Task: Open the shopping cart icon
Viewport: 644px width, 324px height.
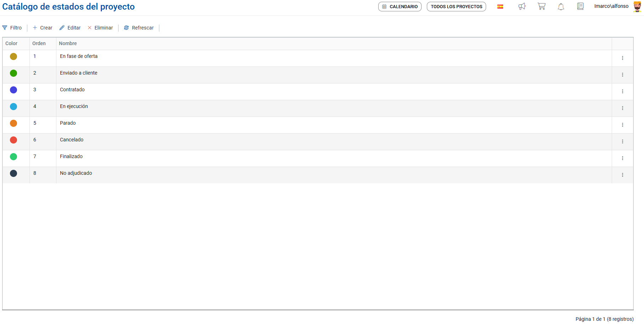Action: (x=541, y=6)
